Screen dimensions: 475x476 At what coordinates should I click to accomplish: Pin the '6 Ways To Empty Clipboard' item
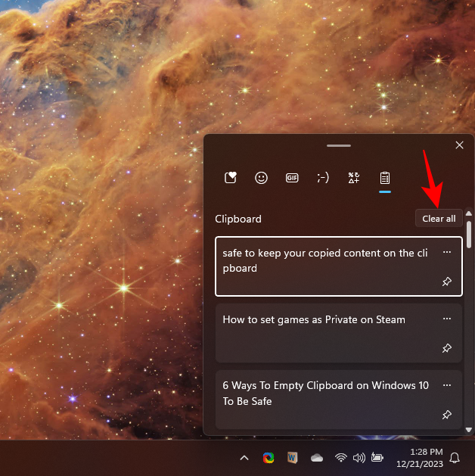pyautogui.click(x=446, y=415)
